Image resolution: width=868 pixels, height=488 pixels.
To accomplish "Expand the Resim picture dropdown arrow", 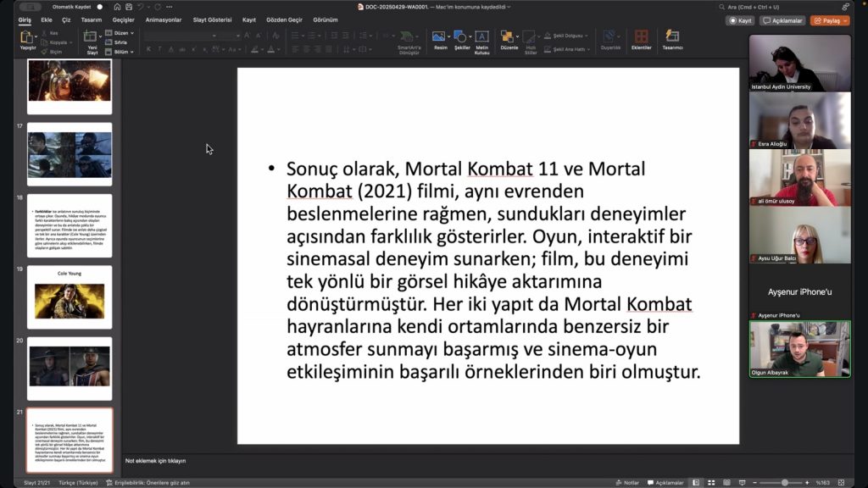I will tap(449, 36).
